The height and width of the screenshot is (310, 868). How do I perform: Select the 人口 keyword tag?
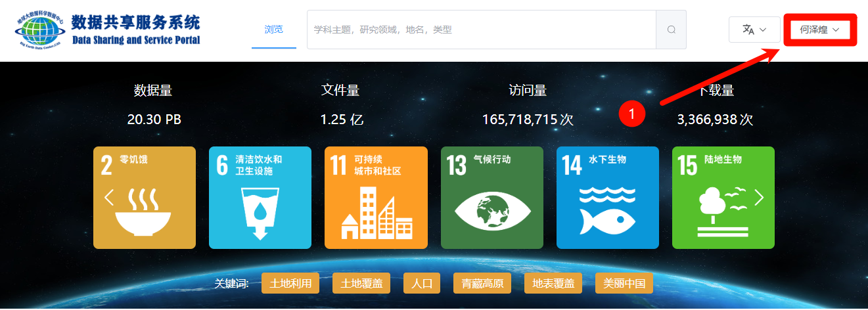click(422, 284)
